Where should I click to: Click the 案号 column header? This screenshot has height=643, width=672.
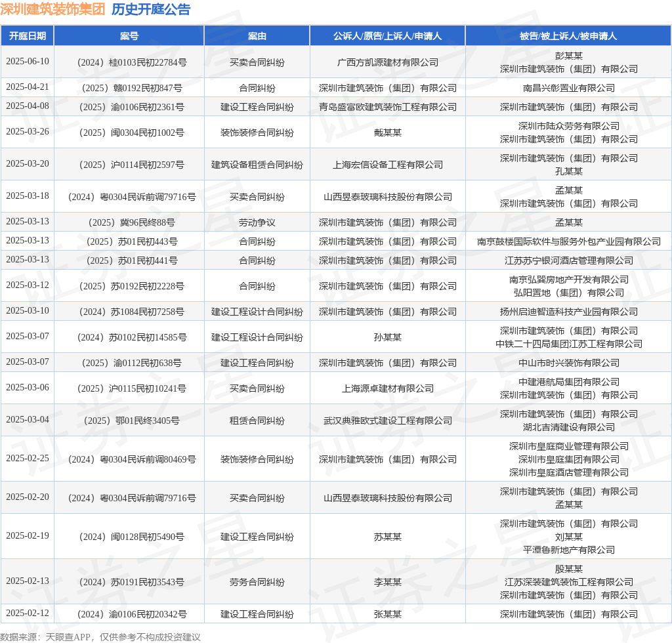click(129, 36)
